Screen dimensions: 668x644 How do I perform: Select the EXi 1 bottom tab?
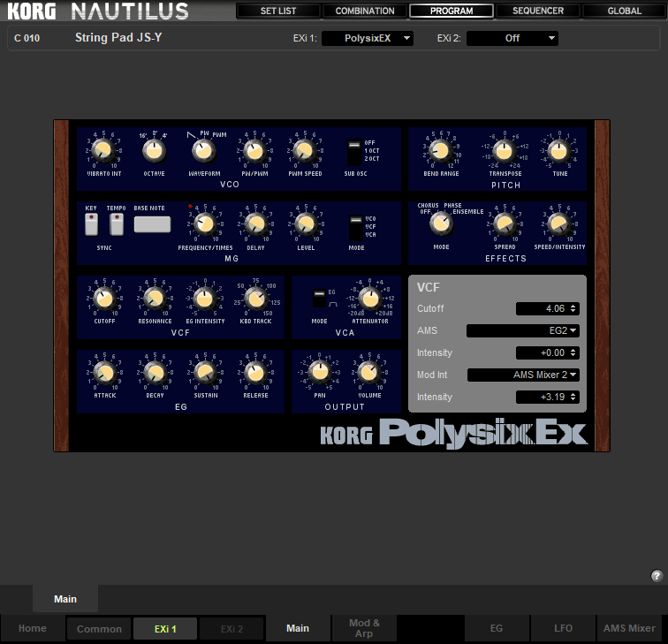coord(165,629)
